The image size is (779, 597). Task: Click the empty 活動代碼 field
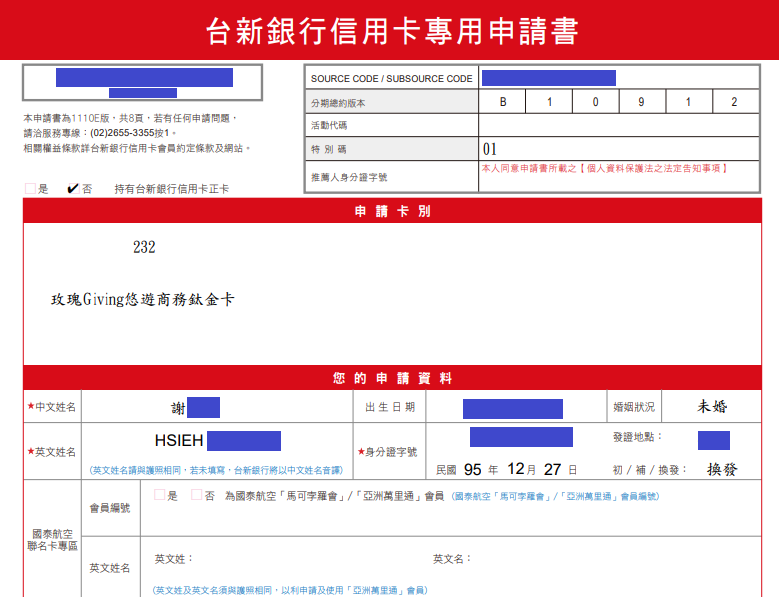pos(619,125)
